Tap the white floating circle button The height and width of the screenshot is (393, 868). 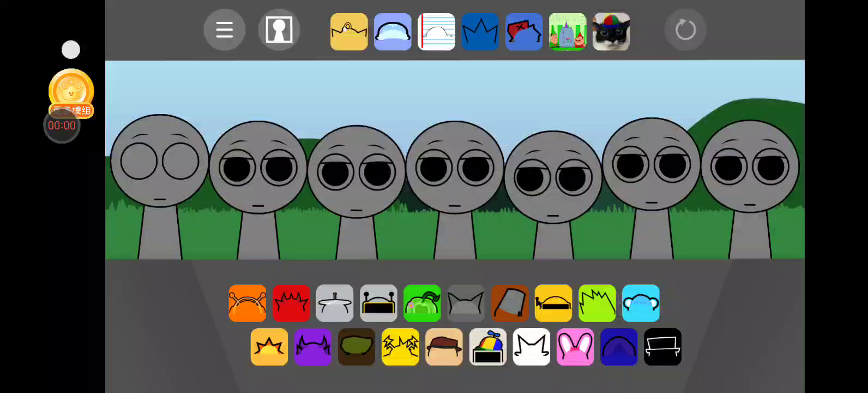click(x=71, y=50)
